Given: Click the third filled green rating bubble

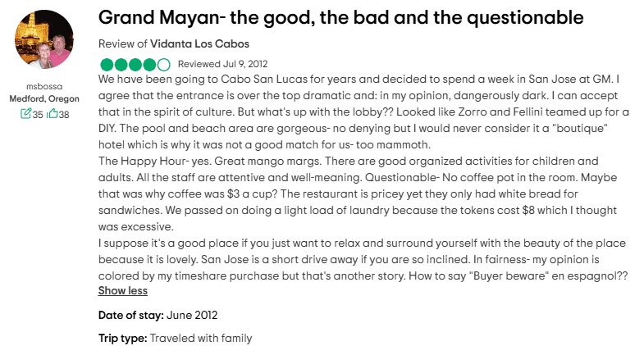Looking at the screenshot, I should [135, 65].
